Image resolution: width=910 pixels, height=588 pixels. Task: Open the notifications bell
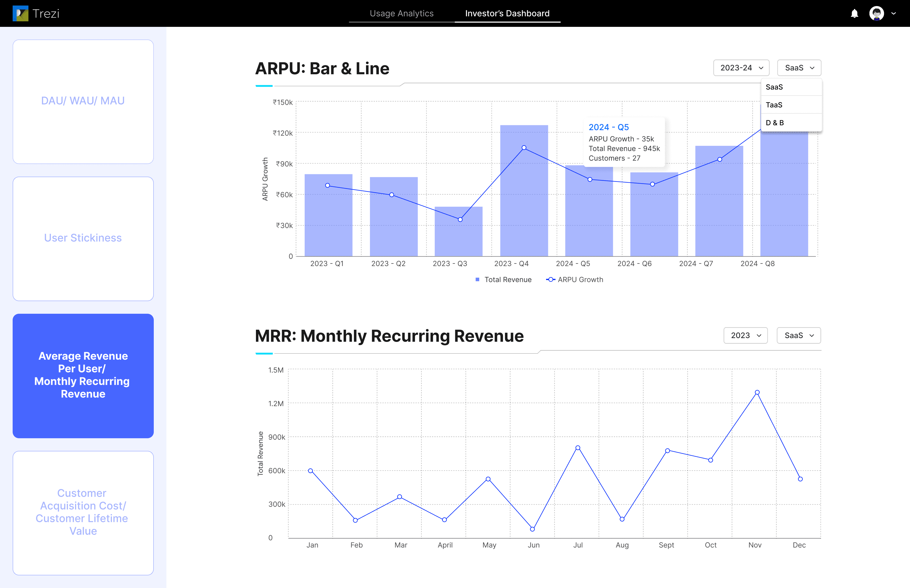854,14
